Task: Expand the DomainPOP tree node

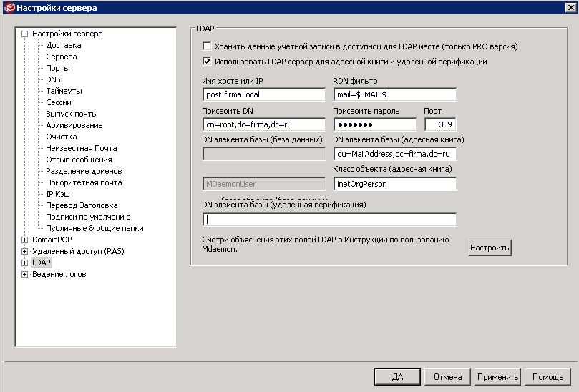Action: [x=25, y=240]
